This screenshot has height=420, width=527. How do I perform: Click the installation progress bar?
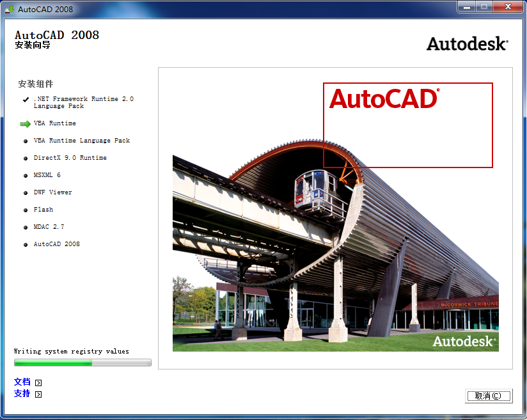click(x=82, y=362)
